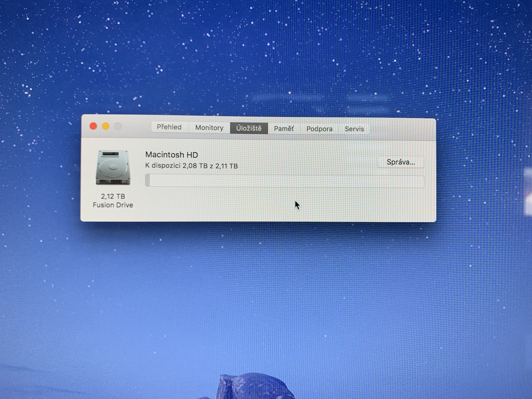Switch to the Paměť tab
The image size is (532, 399).
[x=284, y=129]
